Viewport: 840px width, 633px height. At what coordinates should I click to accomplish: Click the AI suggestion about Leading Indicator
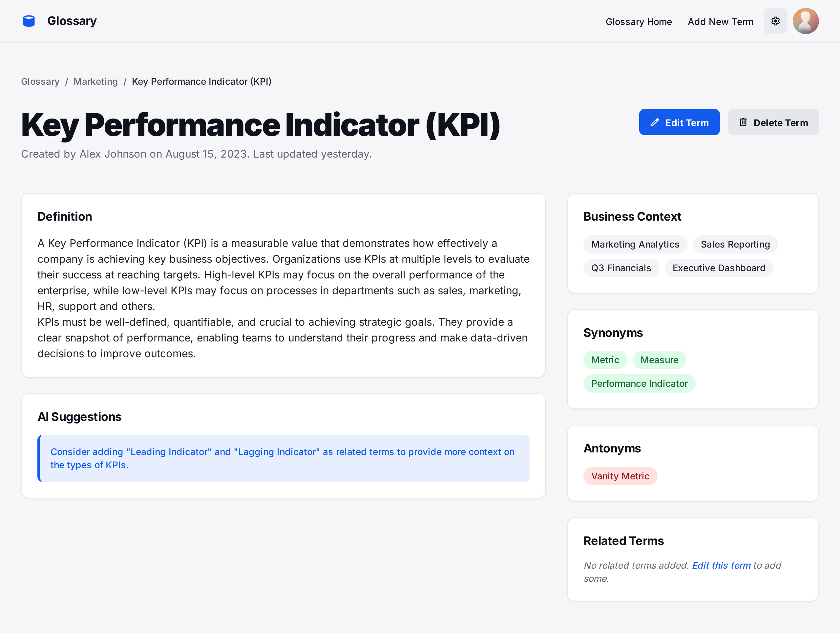283,458
